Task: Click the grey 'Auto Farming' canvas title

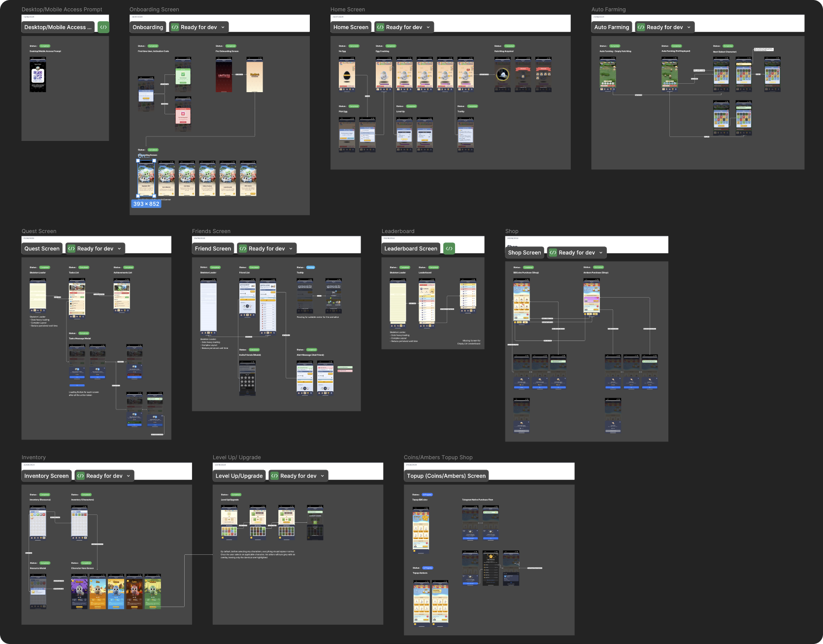Action: (x=609, y=9)
